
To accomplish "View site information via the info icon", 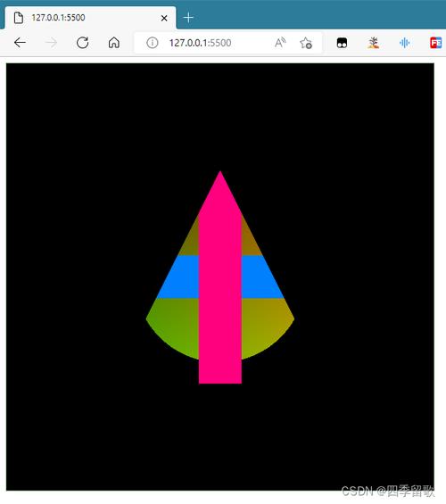I will point(153,43).
